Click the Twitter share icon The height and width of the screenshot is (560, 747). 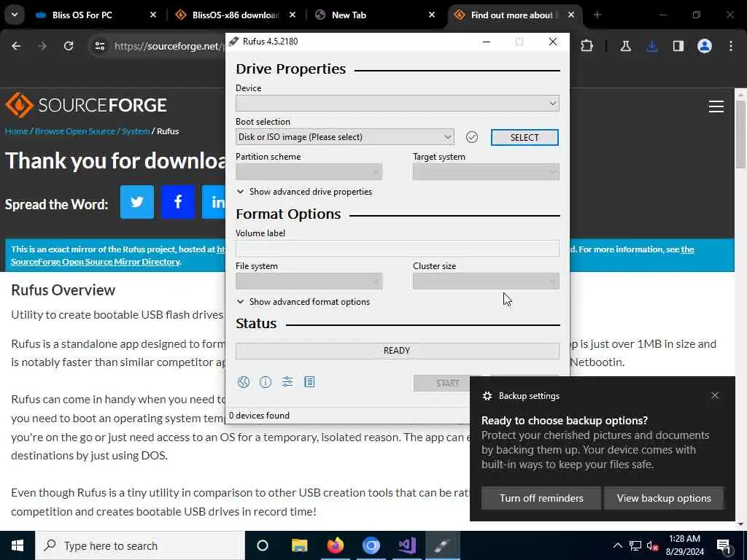coord(136,202)
